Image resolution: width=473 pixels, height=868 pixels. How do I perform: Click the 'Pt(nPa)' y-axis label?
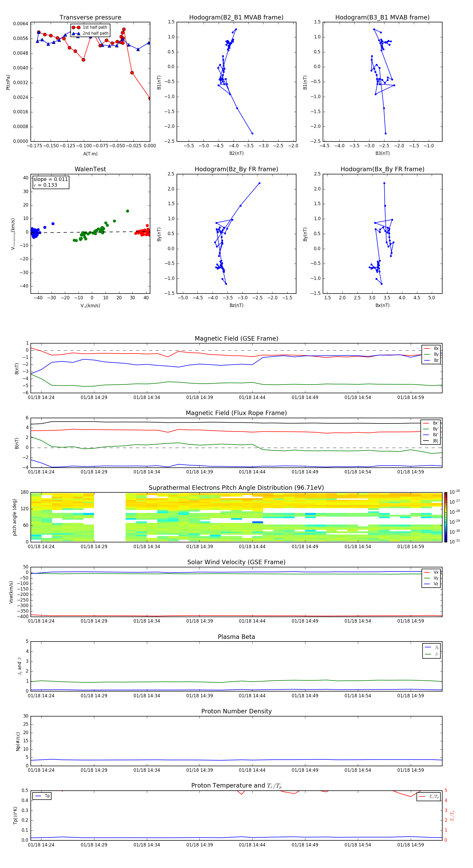(x=8, y=82)
